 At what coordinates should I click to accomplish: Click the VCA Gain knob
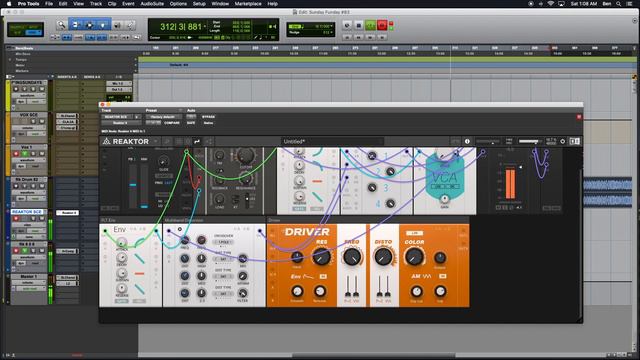point(444,199)
